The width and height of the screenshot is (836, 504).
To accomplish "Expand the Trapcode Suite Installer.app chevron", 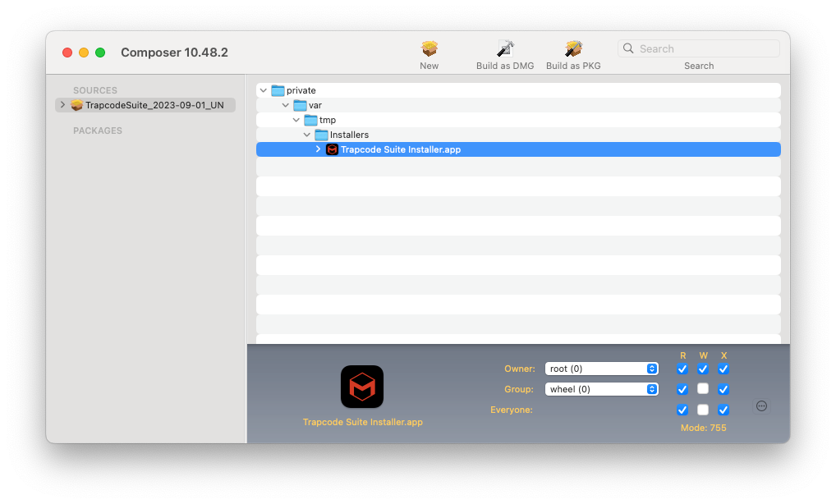I will (319, 149).
